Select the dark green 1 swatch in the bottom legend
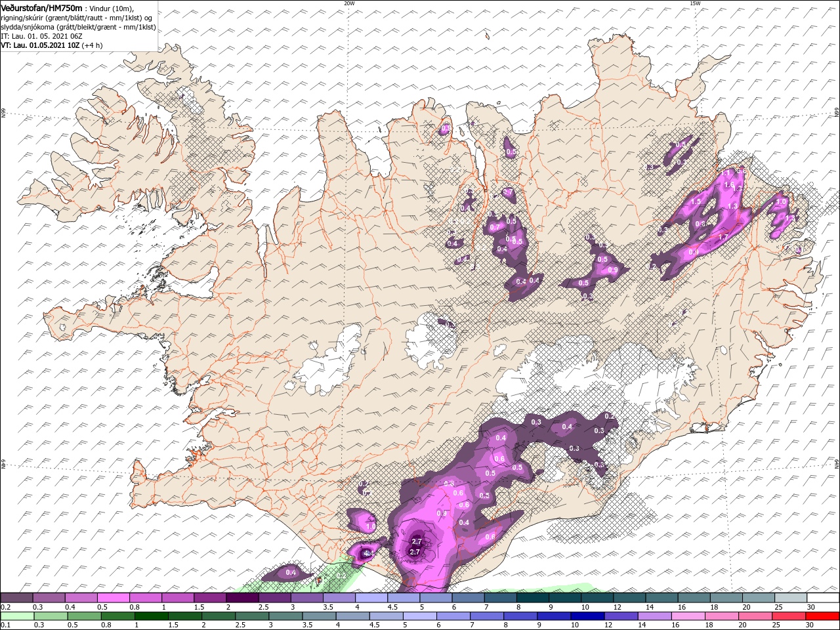Screen dimensions: 840x630 coord(152,616)
